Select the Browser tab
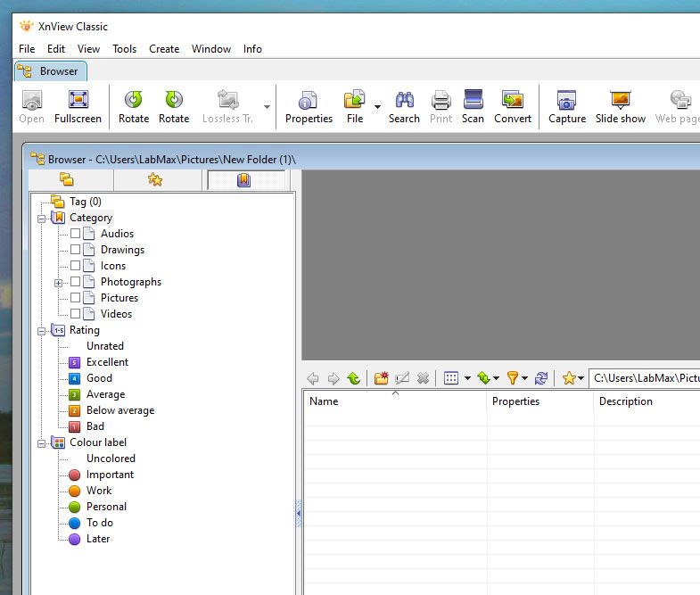 (x=51, y=71)
